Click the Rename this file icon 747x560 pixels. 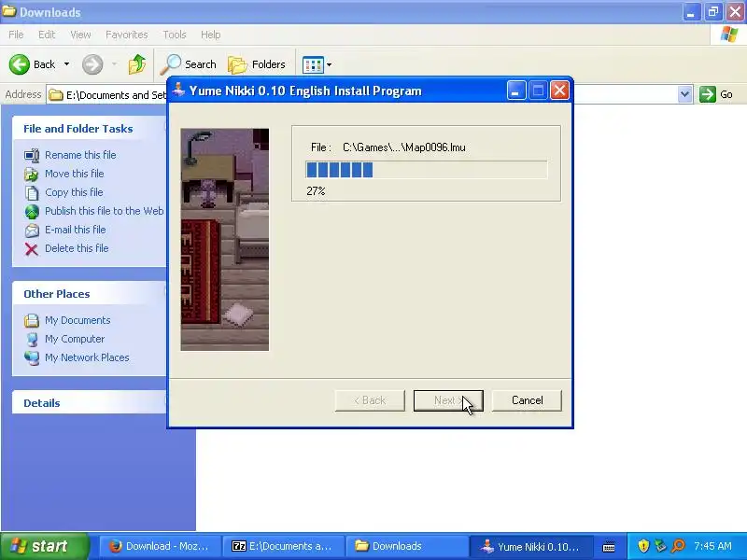click(32, 155)
